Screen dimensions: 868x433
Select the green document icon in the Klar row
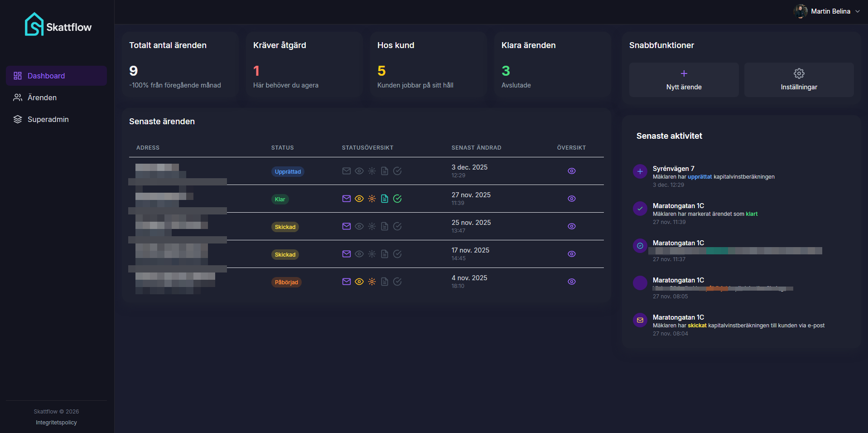pyautogui.click(x=385, y=199)
